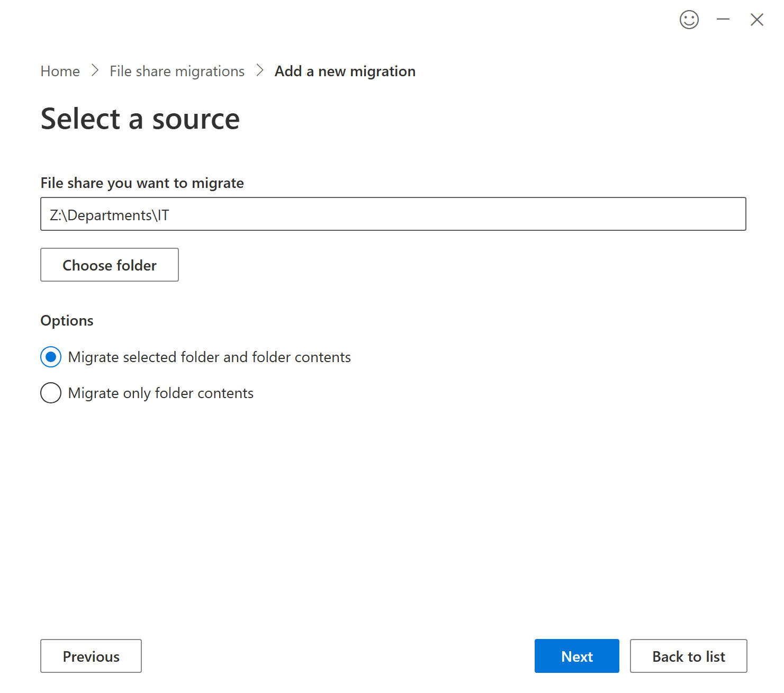Close the migration tool window
784x693 pixels.
tap(756, 20)
